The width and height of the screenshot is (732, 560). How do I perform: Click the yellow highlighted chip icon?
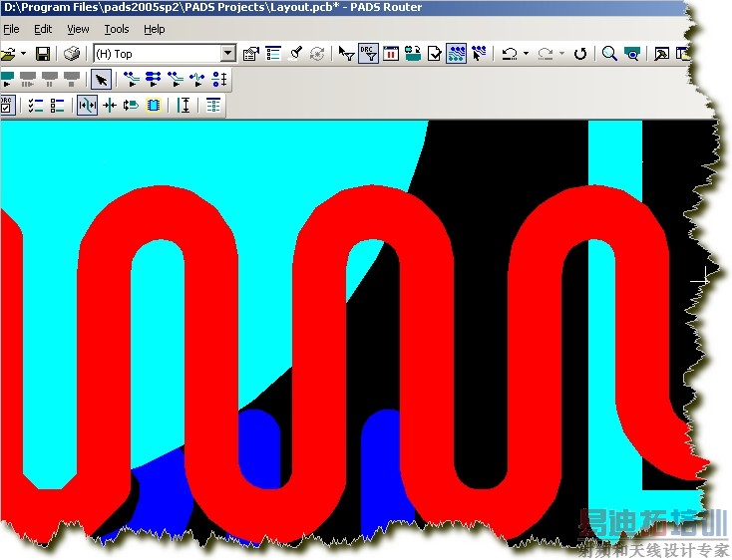pos(154,105)
